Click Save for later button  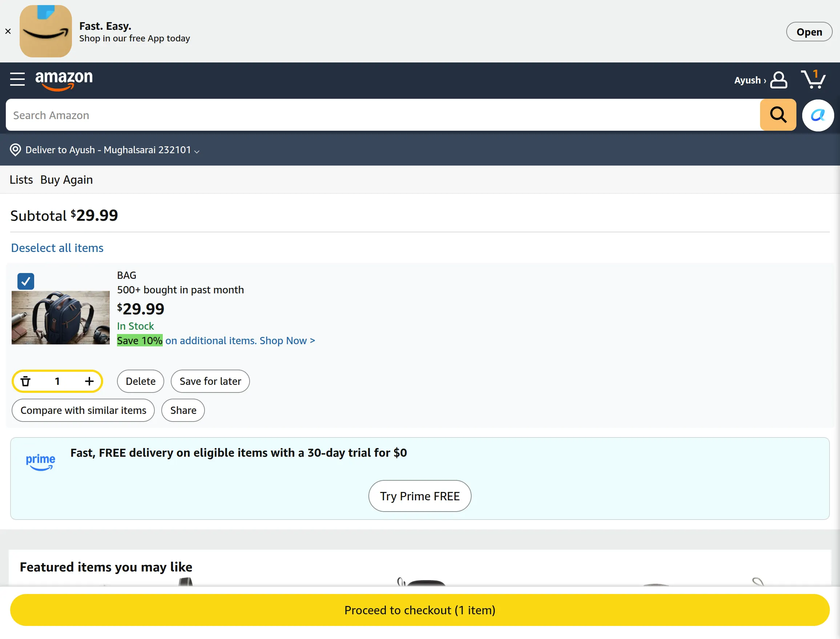pos(210,381)
